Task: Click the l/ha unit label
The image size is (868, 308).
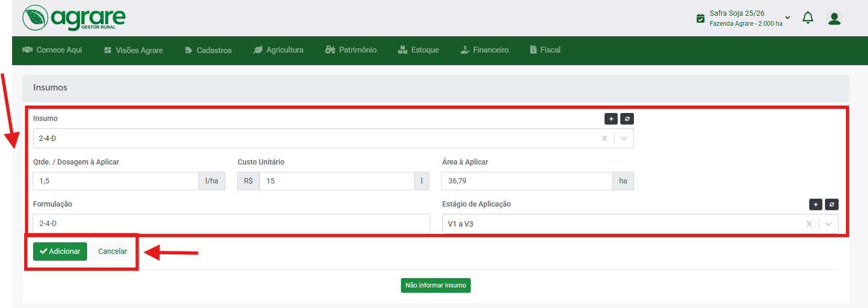Action: (212, 181)
